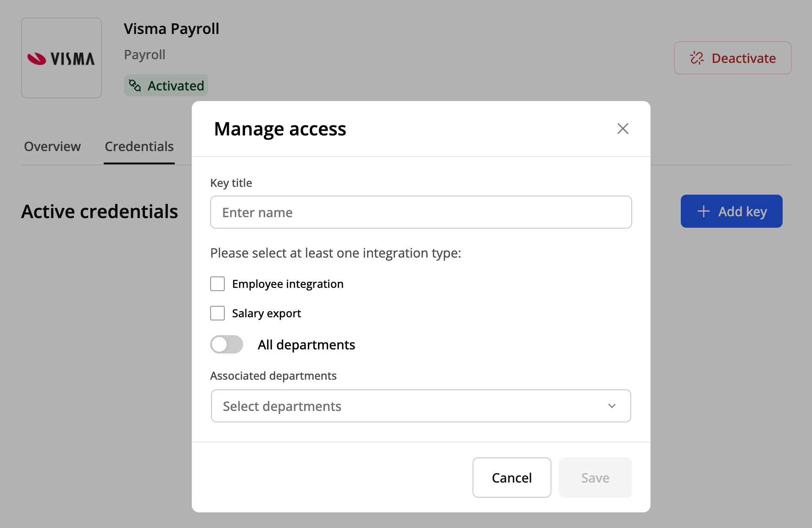Enable the Salary export checkbox
Screen dimensions: 812x528
(217, 313)
